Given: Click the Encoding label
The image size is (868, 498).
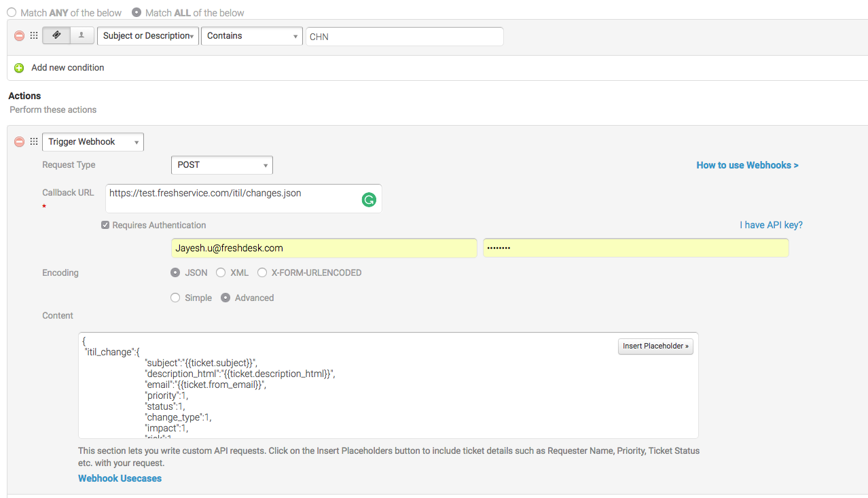Looking at the screenshot, I should click(x=60, y=272).
